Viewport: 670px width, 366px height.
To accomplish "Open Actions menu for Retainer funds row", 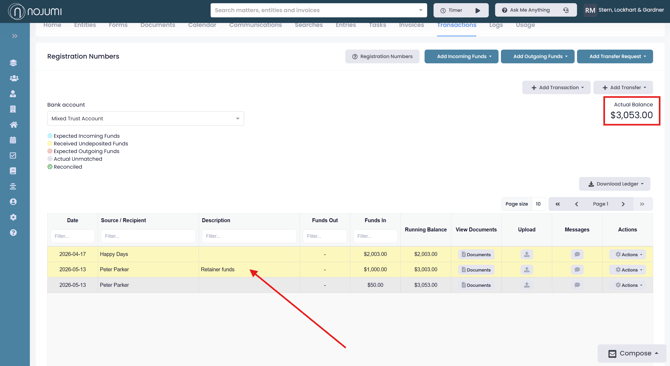I will (x=628, y=270).
